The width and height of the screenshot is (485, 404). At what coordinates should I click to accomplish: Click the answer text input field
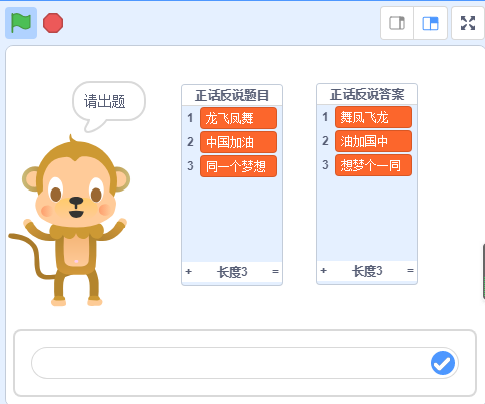click(245, 363)
